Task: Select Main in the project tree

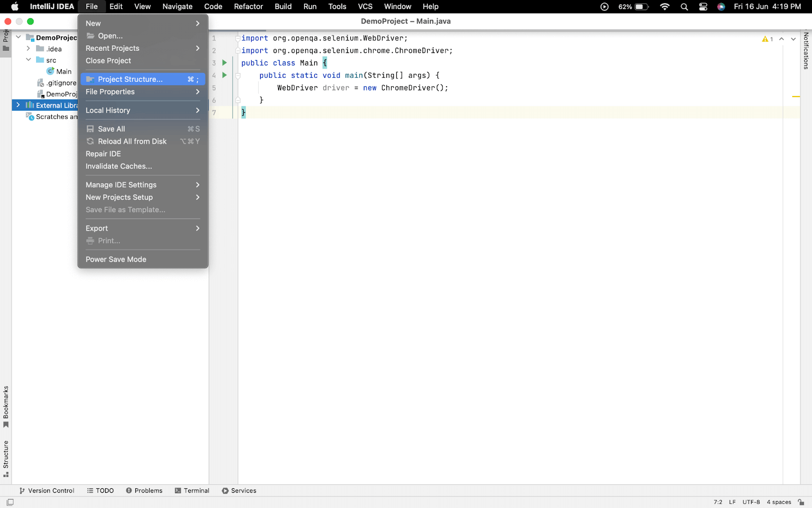Action: click(63, 71)
